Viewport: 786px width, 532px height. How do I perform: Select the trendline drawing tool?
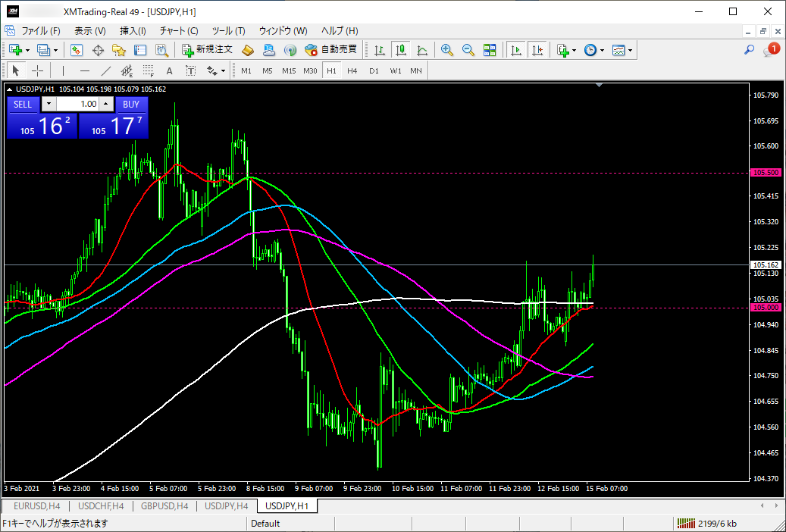click(x=106, y=70)
